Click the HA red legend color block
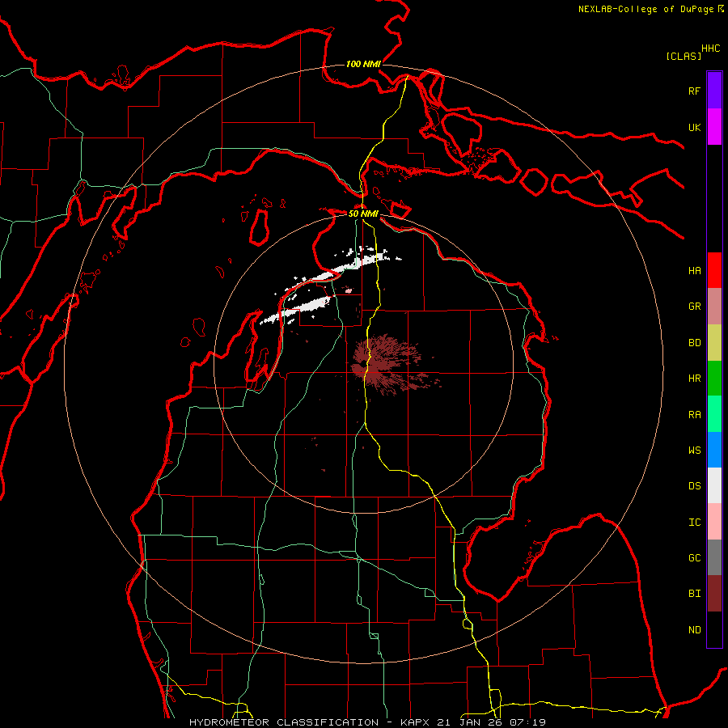This screenshot has height=728, width=728. click(x=714, y=270)
